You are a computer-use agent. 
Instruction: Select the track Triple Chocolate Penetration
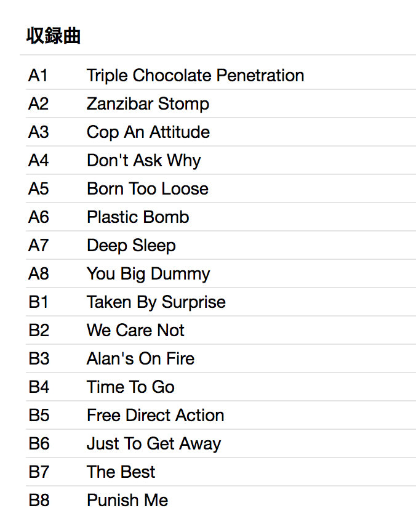(195, 76)
